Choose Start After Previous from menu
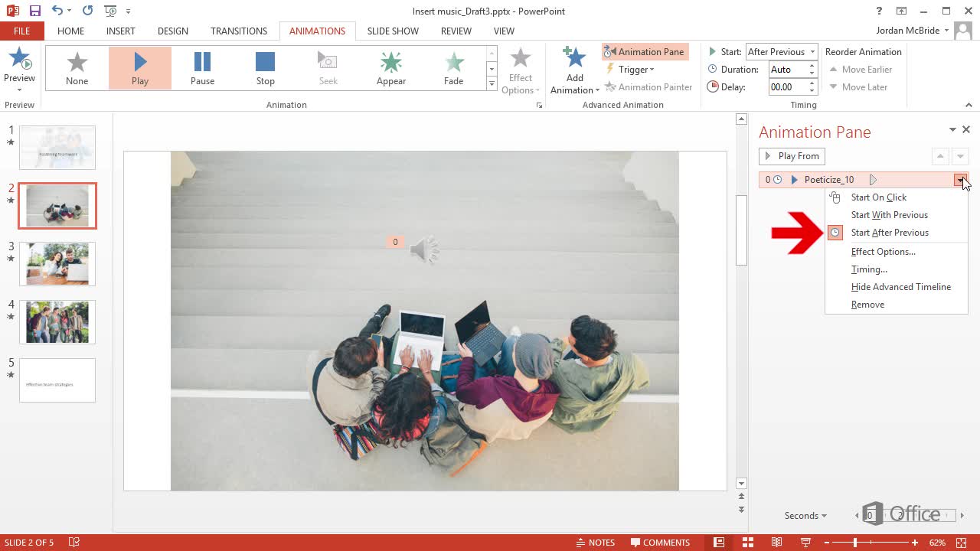 point(890,233)
